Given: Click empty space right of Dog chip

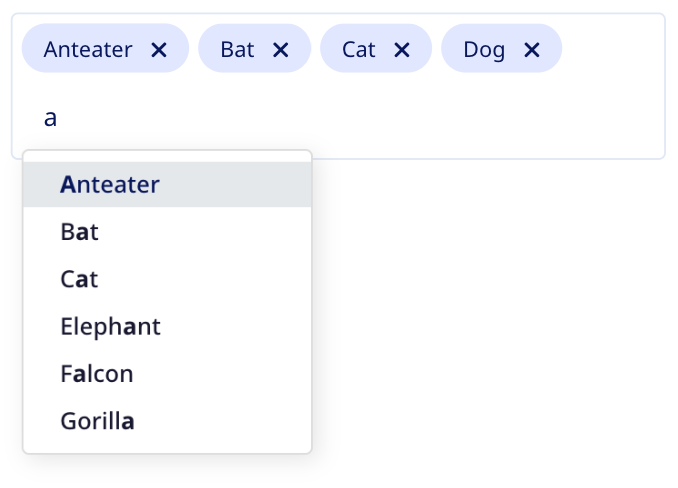Looking at the screenshot, I should point(612,50).
